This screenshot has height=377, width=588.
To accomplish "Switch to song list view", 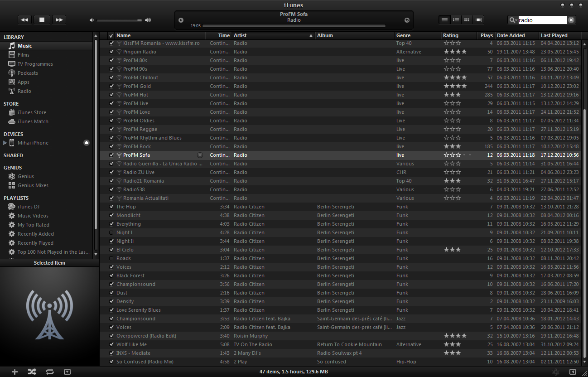I will click(x=444, y=19).
